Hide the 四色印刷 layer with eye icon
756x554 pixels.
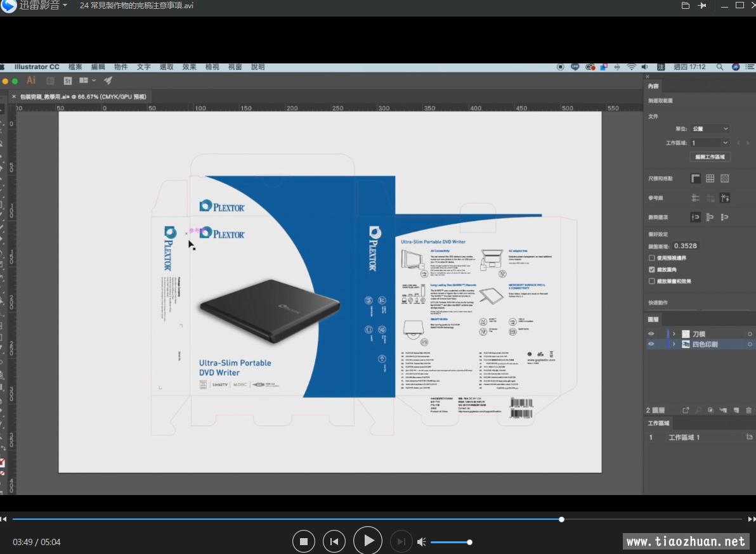pyautogui.click(x=651, y=344)
